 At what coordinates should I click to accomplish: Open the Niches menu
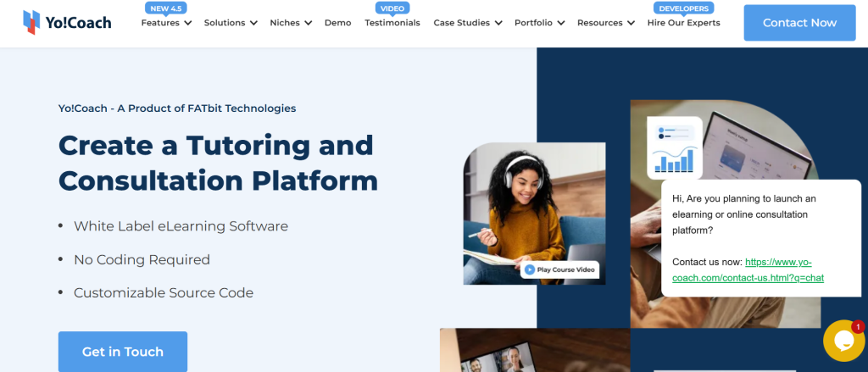pos(285,23)
